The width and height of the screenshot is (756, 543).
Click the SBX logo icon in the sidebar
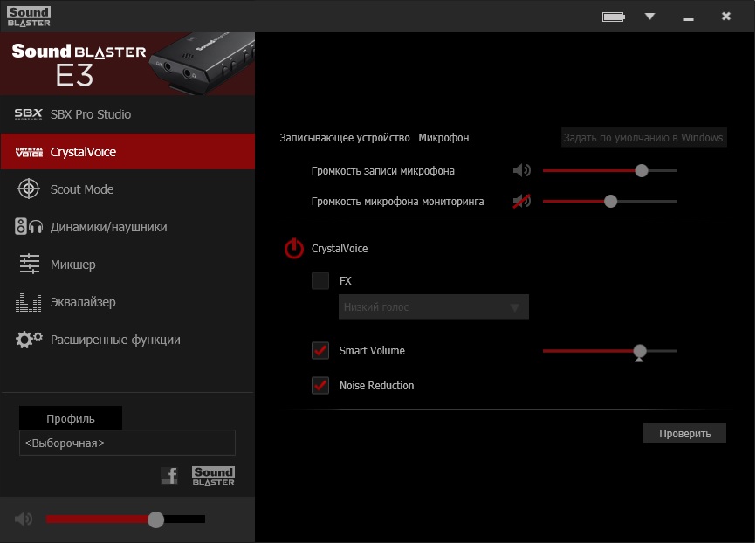(29, 114)
